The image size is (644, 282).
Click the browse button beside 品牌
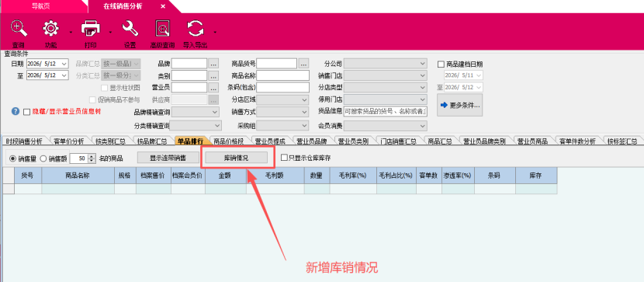click(x=213, y=64)
